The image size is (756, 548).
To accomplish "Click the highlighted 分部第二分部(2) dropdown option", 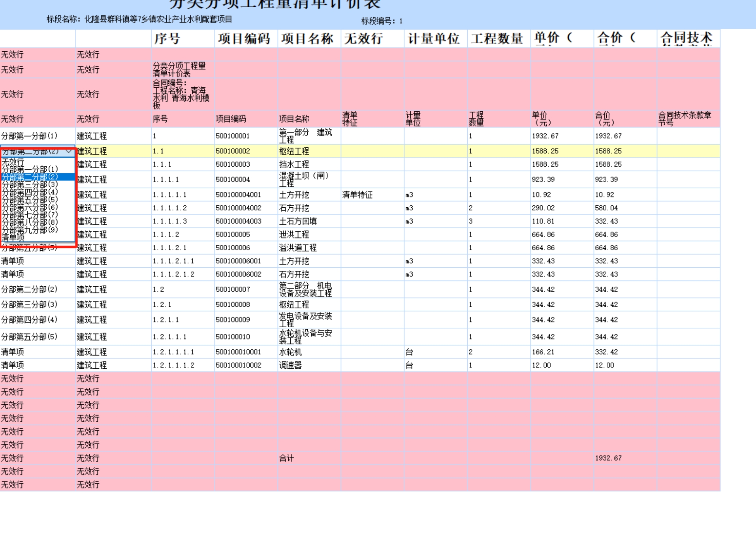I will coord(30,177).
